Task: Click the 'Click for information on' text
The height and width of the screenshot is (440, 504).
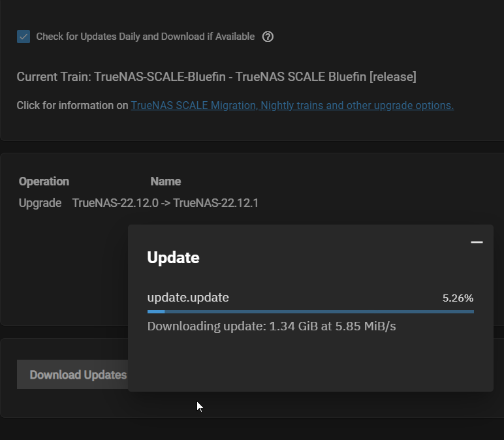Action: 72,105
